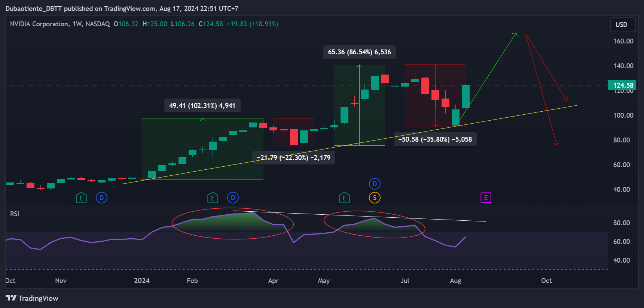Click the close value C124.58 in legend
This screenshot has width=644, height=308.
[x=211, y=24]
